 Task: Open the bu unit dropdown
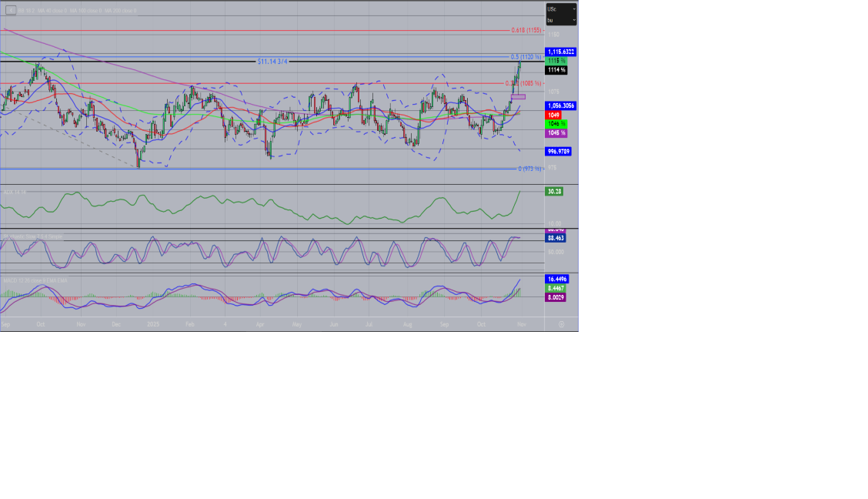click(x=561, y=19)
